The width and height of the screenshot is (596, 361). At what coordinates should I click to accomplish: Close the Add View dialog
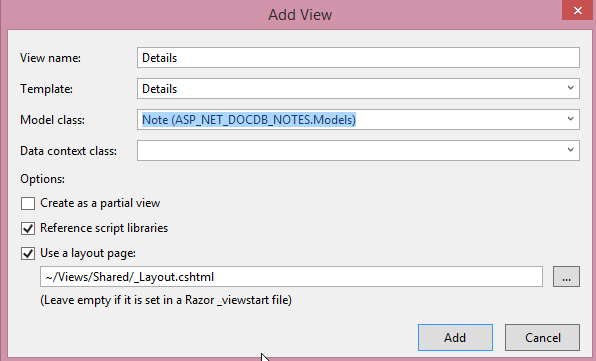pyautogui.click(x=578, y=10)
